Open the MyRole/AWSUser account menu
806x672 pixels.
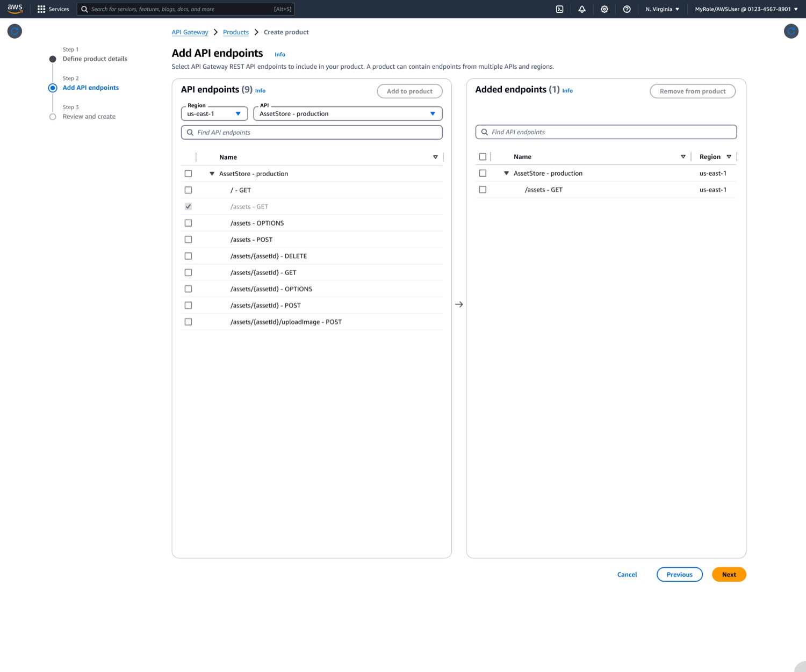(746, 9)
